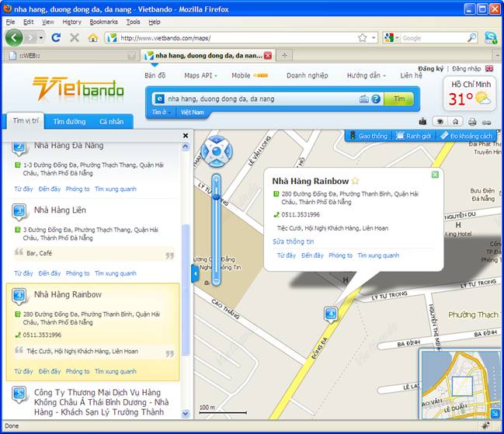Toggle the Ranh giới boundary layer
The image size is (504, 434).
click(x=413, y=136)
